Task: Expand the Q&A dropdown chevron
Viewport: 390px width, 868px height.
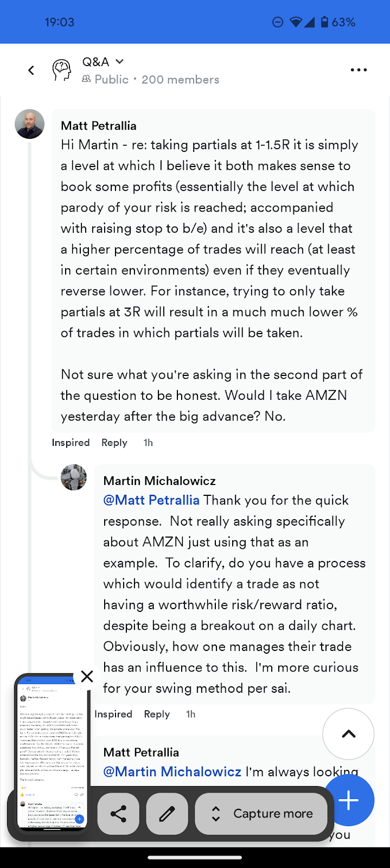Action: [120, 61]
